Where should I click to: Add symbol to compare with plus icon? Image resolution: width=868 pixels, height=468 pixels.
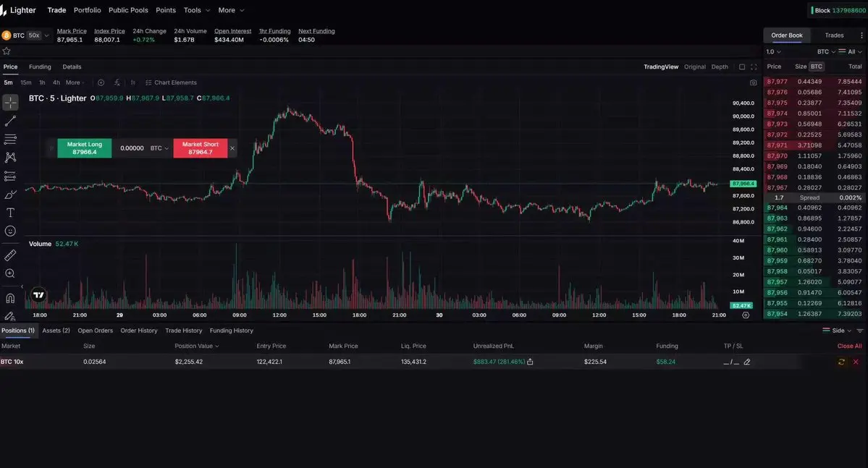[x=101, y=82]
